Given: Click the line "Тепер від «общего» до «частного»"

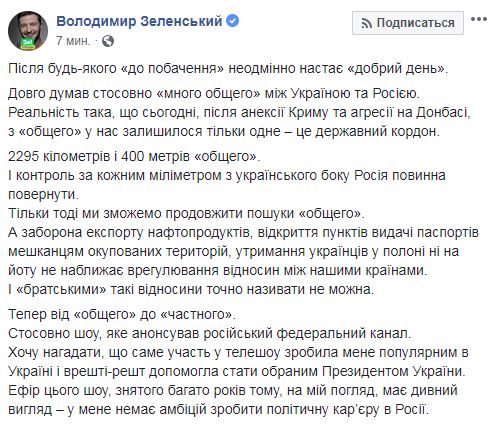Looking at the screenshot, I should (122, 314).
